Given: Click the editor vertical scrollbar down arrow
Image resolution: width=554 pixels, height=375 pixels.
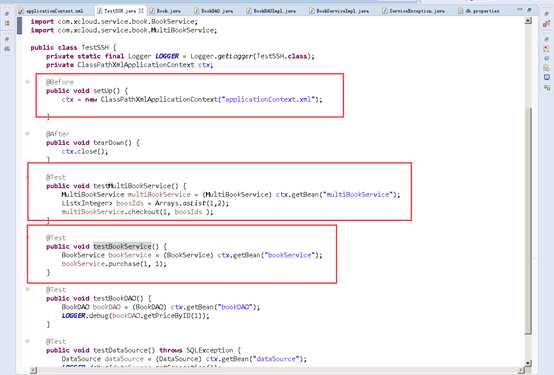Looking at the screenshot, I should point(528,363).
